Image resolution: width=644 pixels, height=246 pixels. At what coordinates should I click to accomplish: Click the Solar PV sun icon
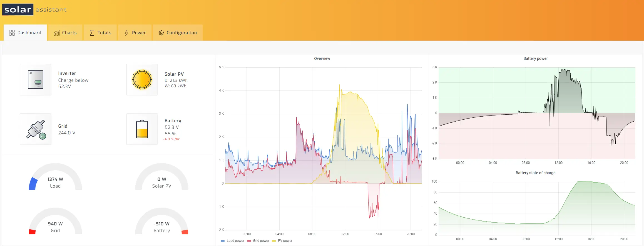142,80
